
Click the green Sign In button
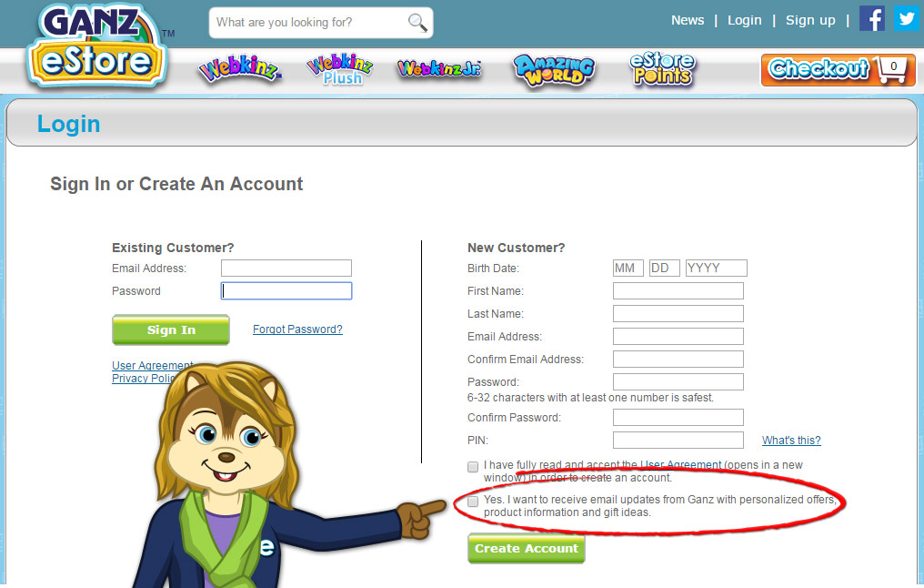[x=171, y=329]
